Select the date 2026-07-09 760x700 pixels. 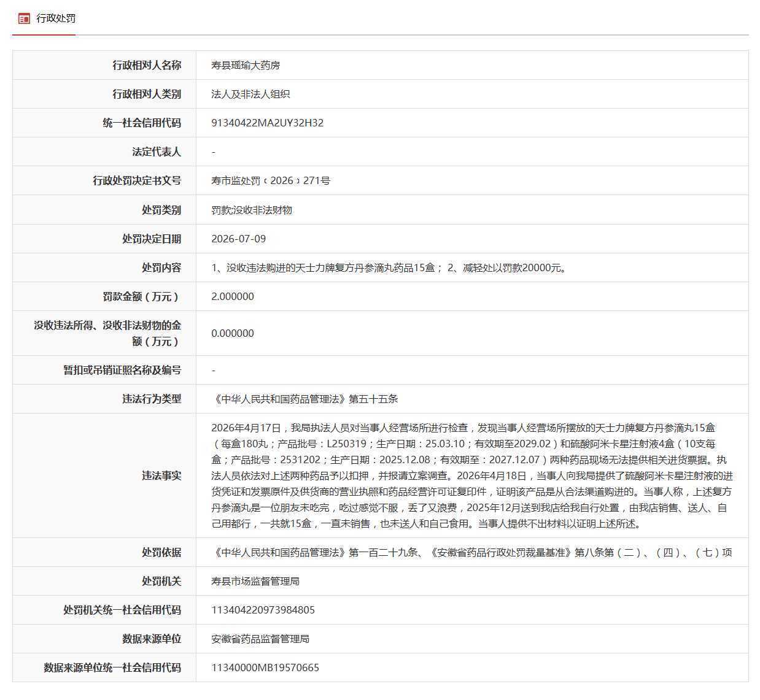(x=239, y=239)
